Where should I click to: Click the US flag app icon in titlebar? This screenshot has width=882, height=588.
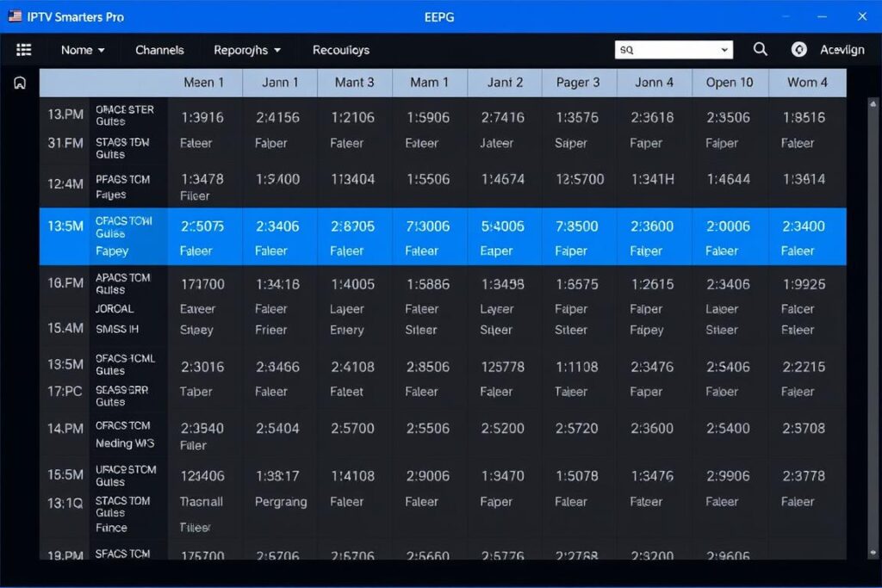pos(16,15)
